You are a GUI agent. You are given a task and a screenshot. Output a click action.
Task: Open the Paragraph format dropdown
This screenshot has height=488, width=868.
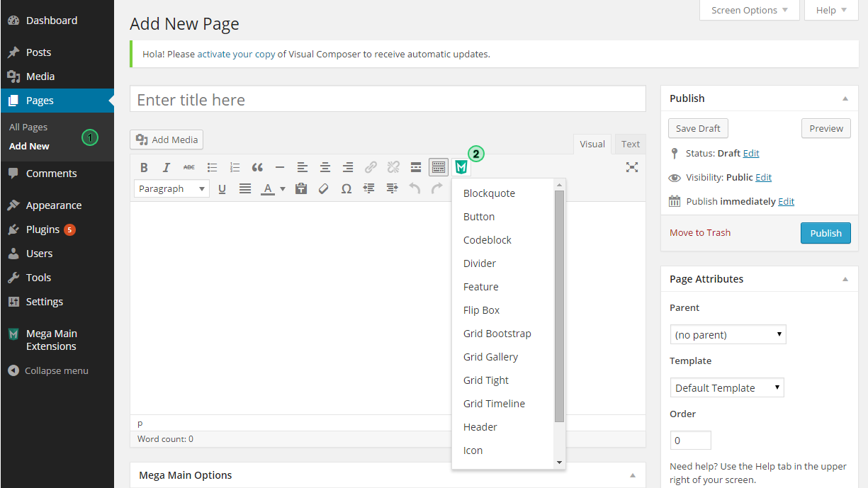pyautogui.click(x=171, y=189)
